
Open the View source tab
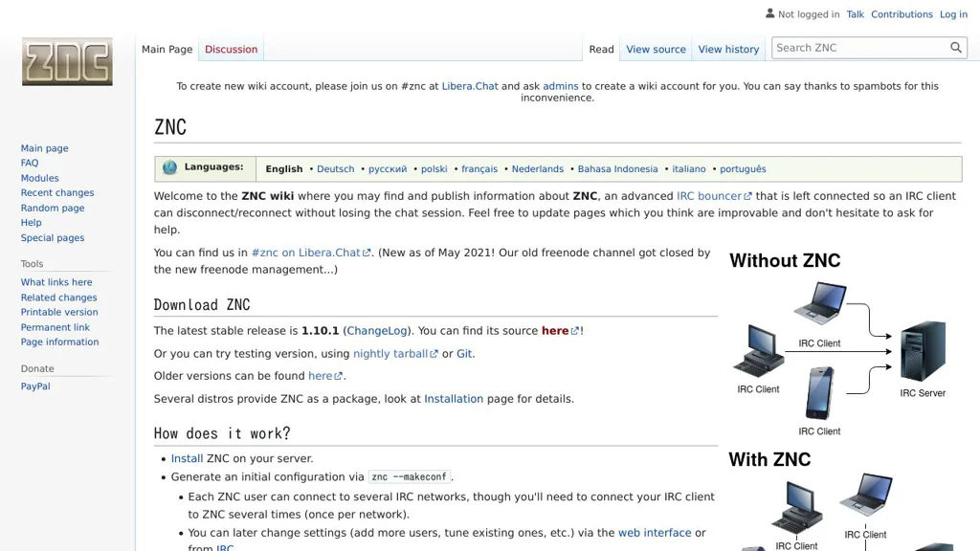click(656, 50)
